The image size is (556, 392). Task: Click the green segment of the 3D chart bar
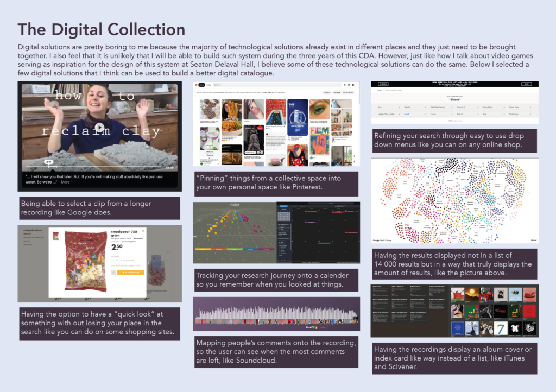235,249
